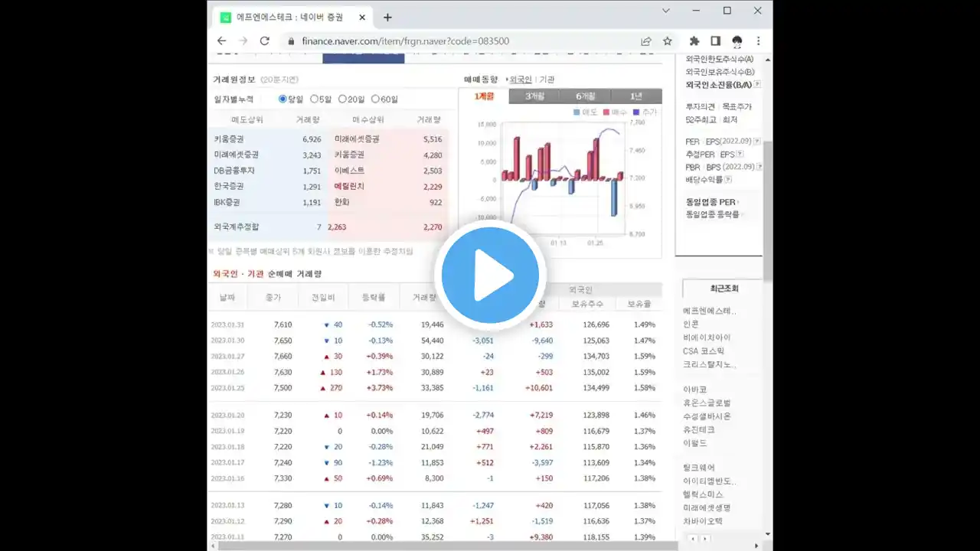
Task: Switch chart to the 1년 tab
Action: (636, 96)
